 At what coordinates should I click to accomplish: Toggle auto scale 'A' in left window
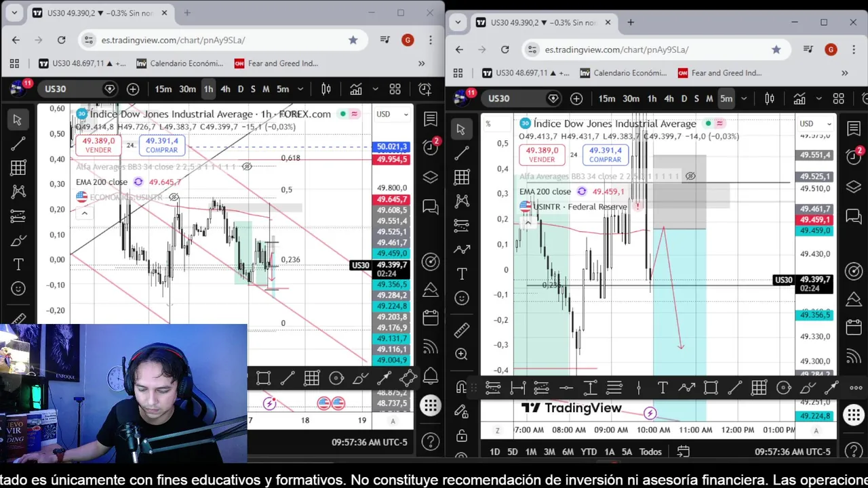pos(393,421)
